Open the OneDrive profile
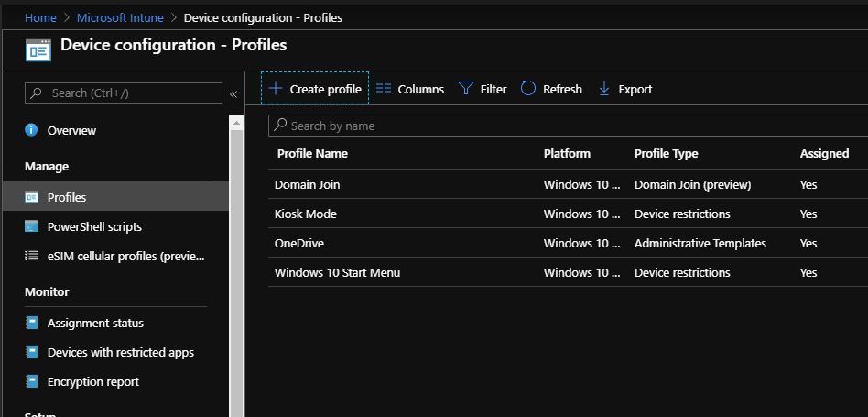868x417 pixels. (299, 243)
